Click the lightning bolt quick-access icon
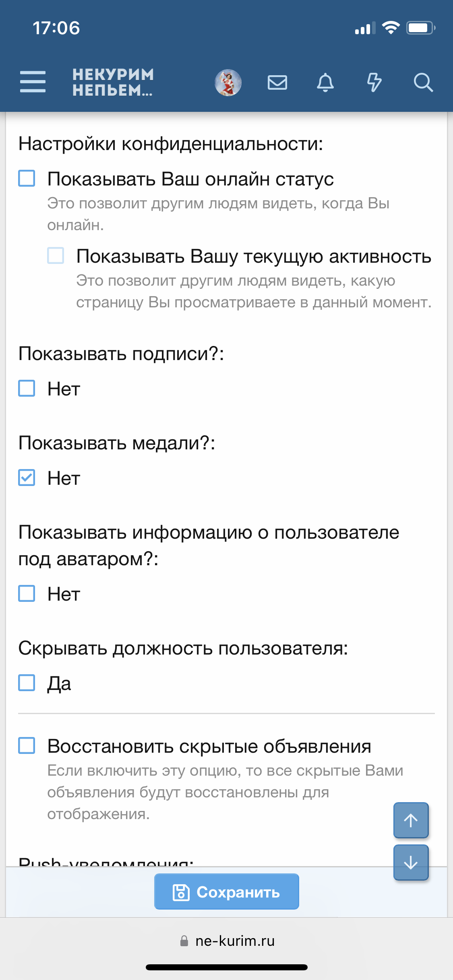This screenshot has height=980, width=453. 374,82
